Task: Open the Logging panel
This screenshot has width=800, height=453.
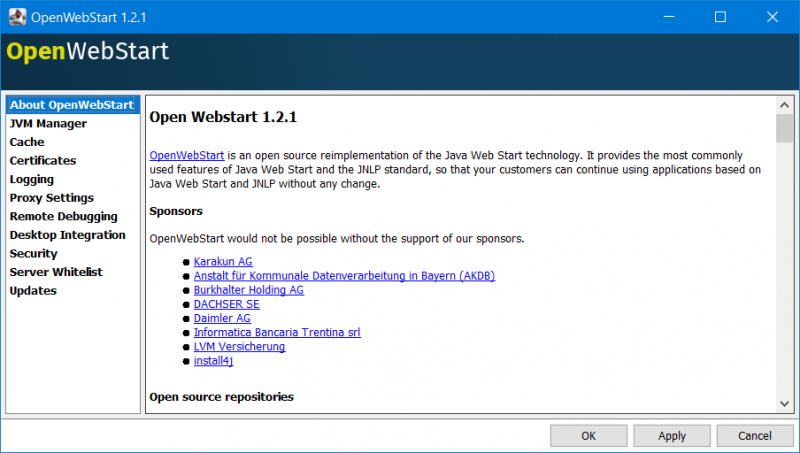Action: pyautogui.click(x=32, y=180)
